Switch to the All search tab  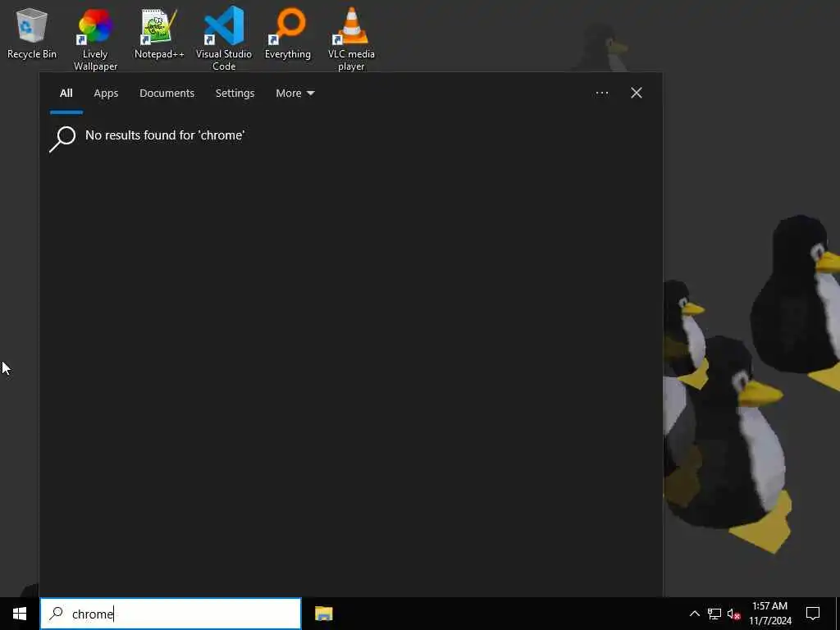click(x=66, y=94)
